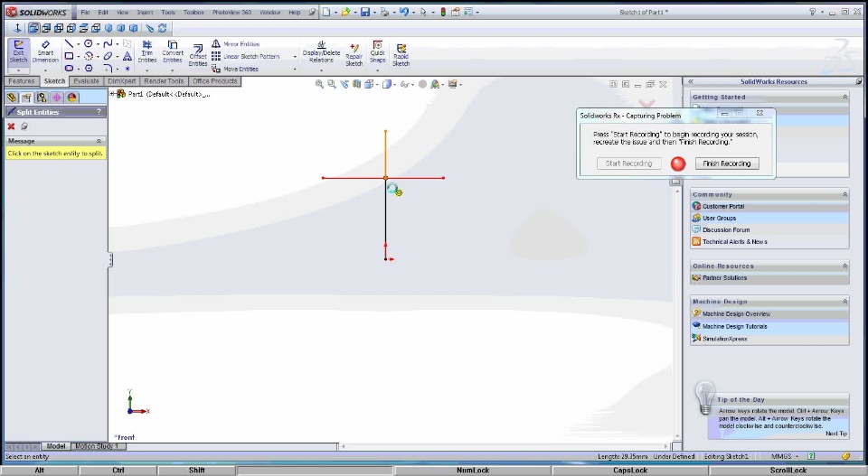Select the Spline sketch tool
The height and width of the screenshot is (476, 868).
108,43
